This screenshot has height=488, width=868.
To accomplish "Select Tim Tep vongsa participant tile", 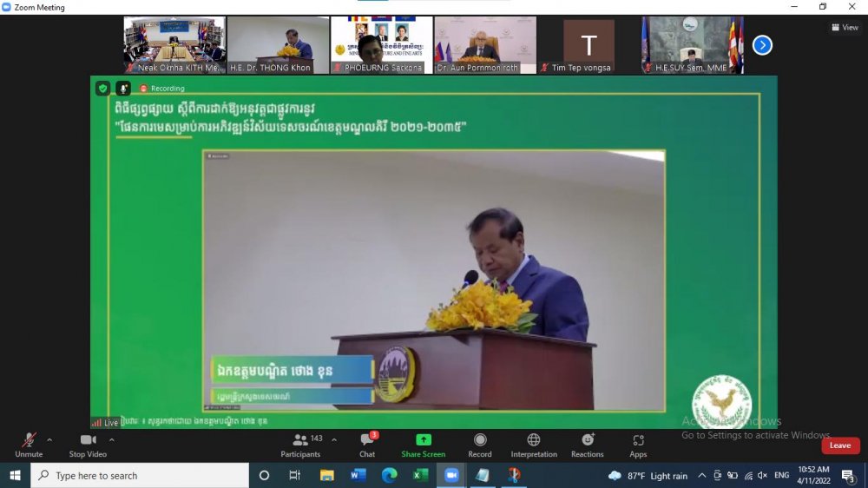I will click(589, 45).
